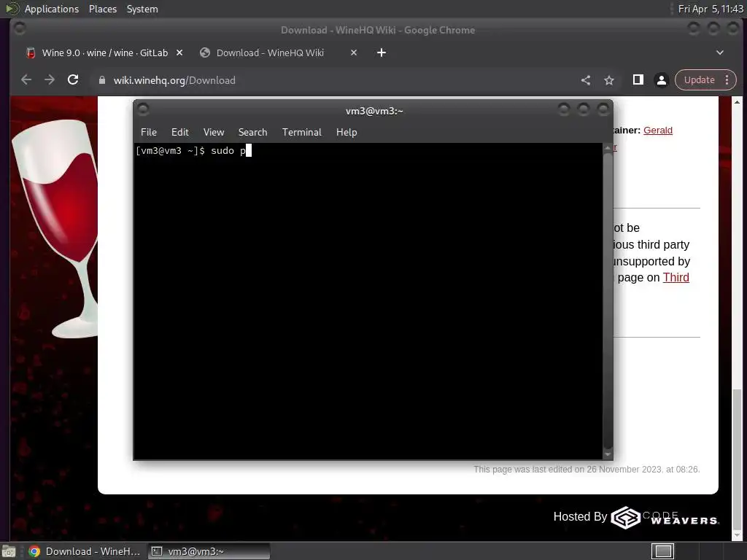Click the address bar URL

click(x=174, y=80)
